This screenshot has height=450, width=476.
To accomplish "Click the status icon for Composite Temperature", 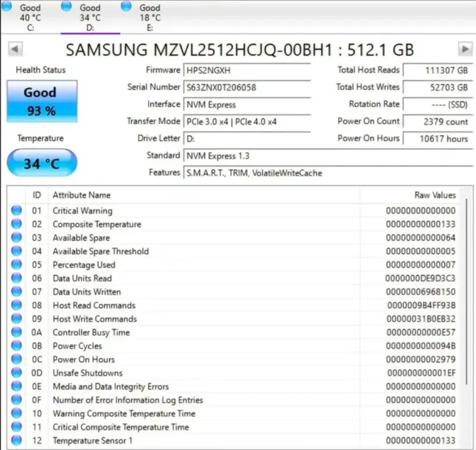I will pyautogui.click(x=17, y=224).
